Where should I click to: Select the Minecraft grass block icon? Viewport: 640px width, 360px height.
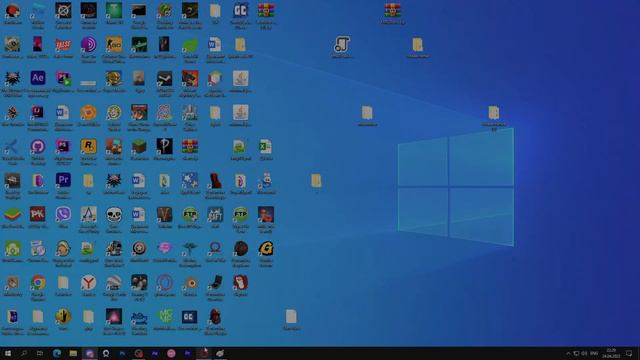pyautogui.click(x=139, y=146)
